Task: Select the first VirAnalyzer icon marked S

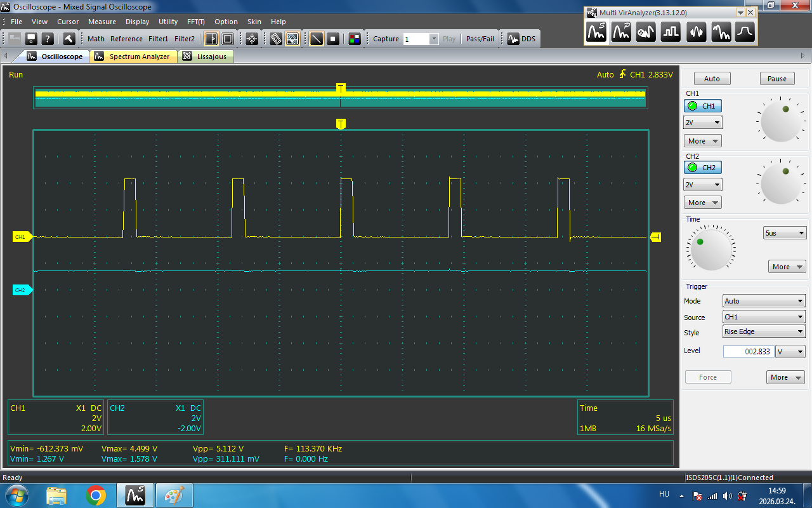Action: tap(596, 31)
